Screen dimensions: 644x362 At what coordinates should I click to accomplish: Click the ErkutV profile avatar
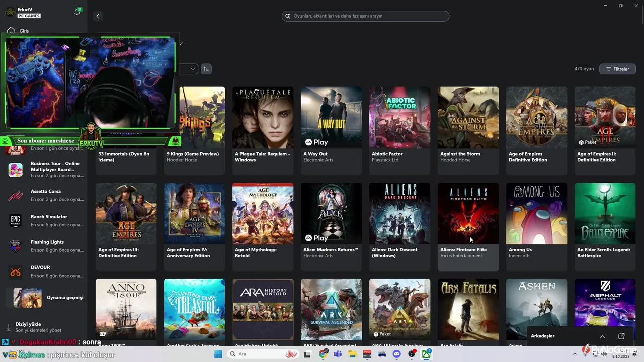10,12
